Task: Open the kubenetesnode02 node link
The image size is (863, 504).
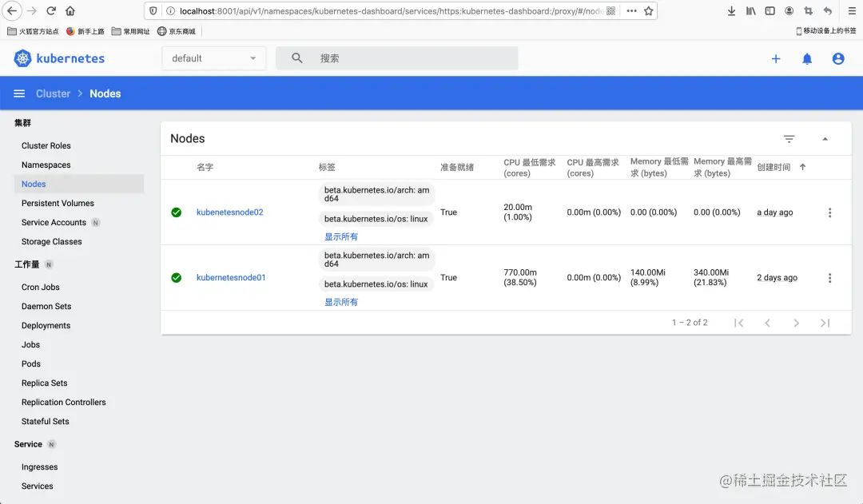Action: pos(230,212)
